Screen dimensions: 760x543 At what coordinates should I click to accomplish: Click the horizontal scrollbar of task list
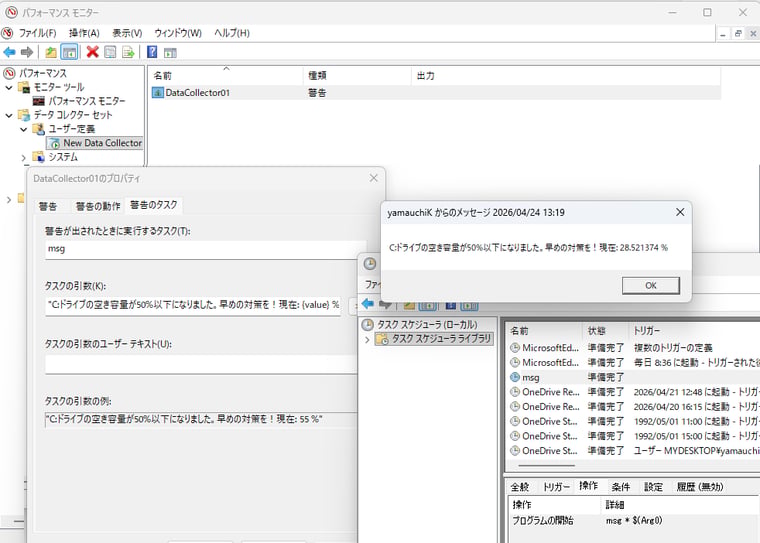[546, 465]
